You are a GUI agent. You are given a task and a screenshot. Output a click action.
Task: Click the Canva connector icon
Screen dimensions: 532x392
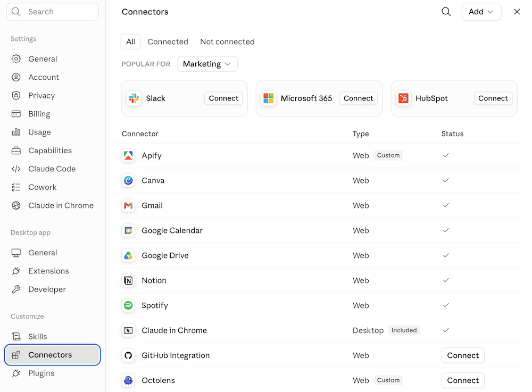click(x=128, y=181)
